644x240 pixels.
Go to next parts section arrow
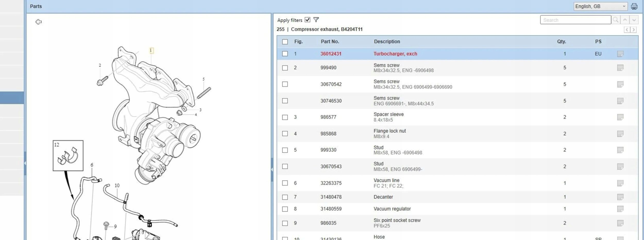[x=634, y=30]
